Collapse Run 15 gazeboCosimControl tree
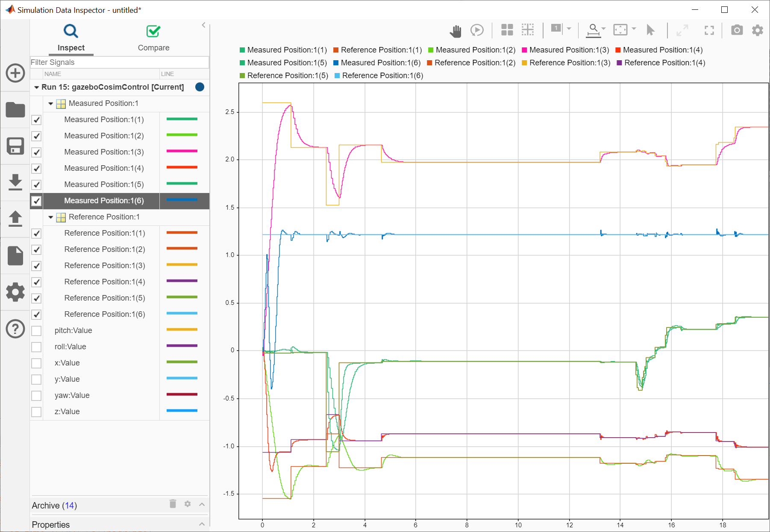 (x=37, y=88)
